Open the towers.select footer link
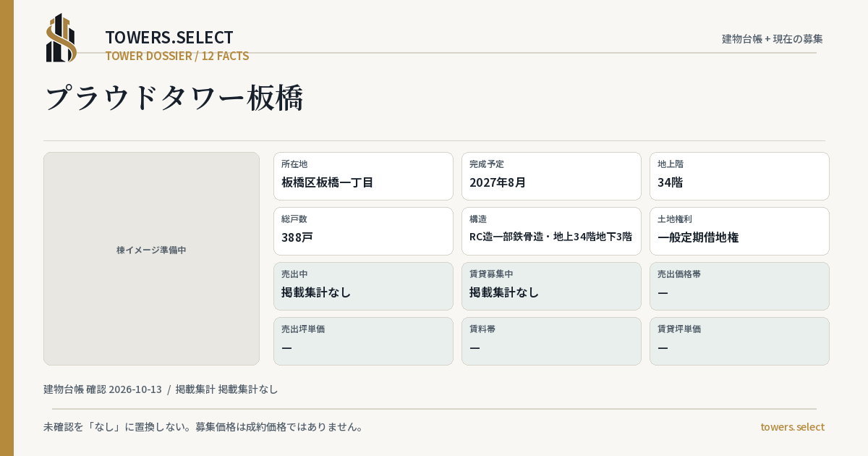Viewport: 868px width, 456px height. (x=792, y=427)
